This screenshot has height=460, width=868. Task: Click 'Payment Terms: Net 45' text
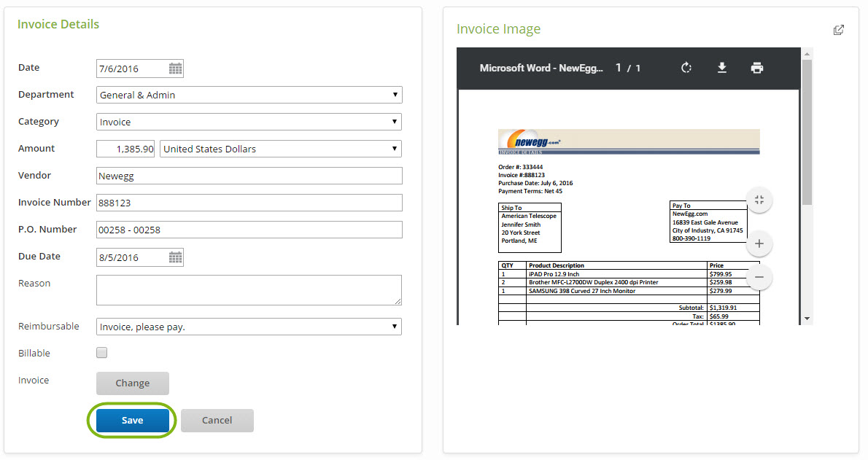coord(530,192)
